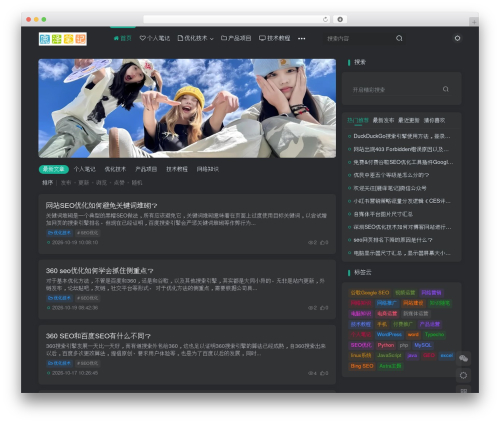
Task: Open article 360 seo优化如何学会抓住侧重点
Action: 100,271
